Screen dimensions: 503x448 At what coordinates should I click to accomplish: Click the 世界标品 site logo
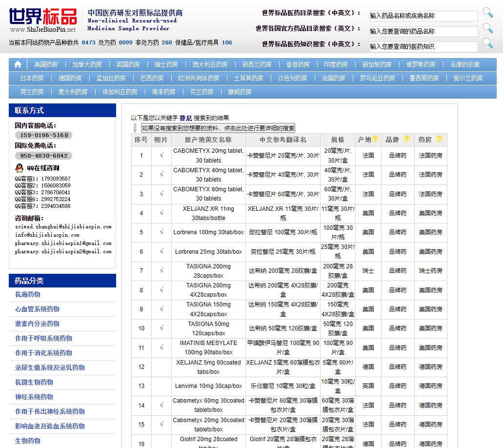click(x=42, y=20)
